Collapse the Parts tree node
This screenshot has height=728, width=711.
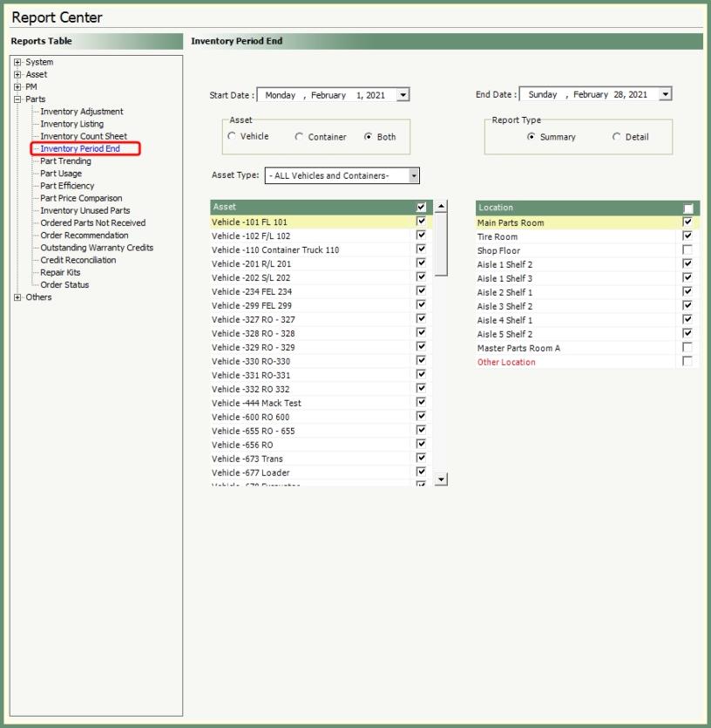click(x=17, y=99)
